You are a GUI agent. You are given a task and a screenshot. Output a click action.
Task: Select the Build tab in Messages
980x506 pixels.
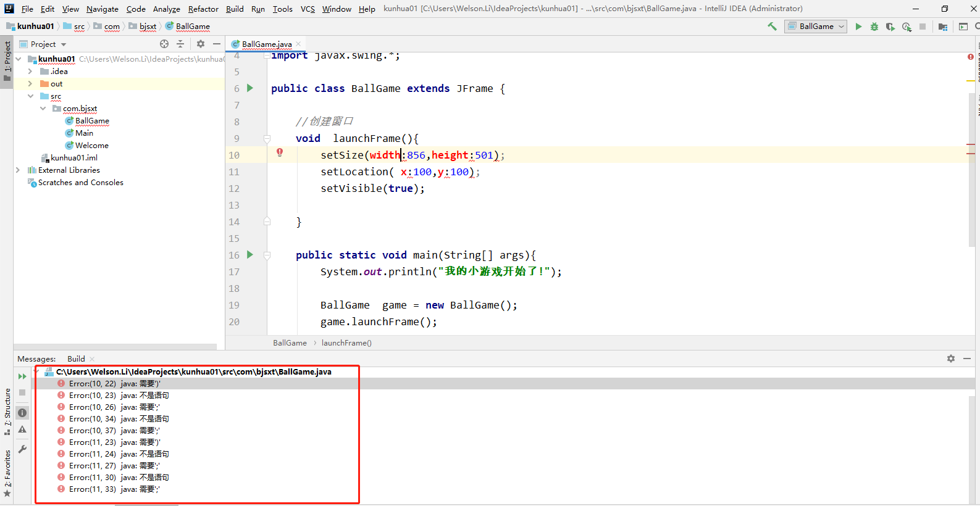77,359
